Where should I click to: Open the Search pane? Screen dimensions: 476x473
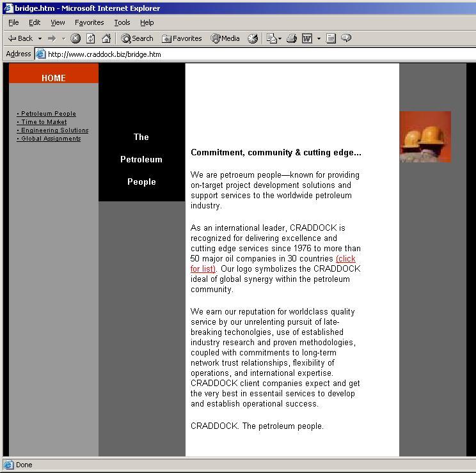tap(137, 38)
